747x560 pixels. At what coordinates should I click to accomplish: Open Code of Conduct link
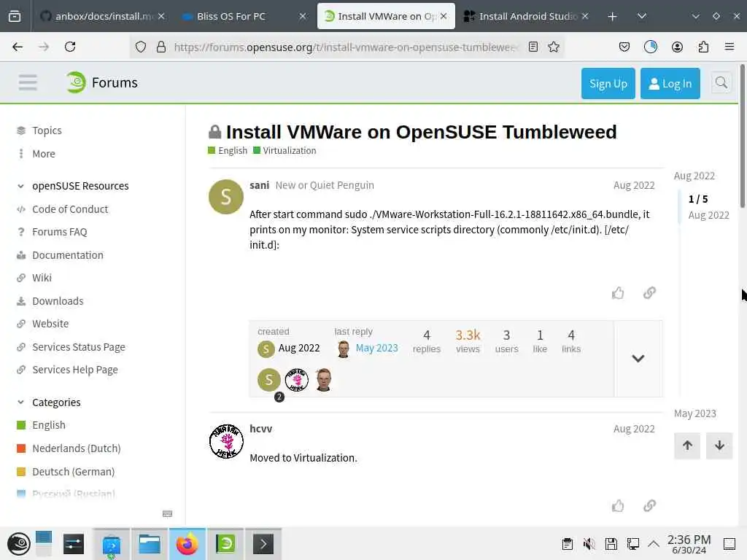[70, 209]
